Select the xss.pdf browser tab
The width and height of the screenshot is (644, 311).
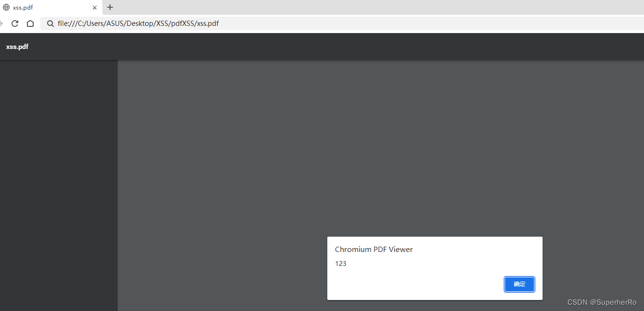point(51,8)
